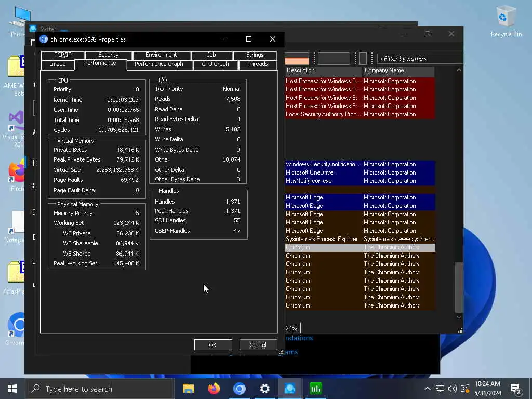Click the Chrome desktop shortcut

(x=16, y=328)
